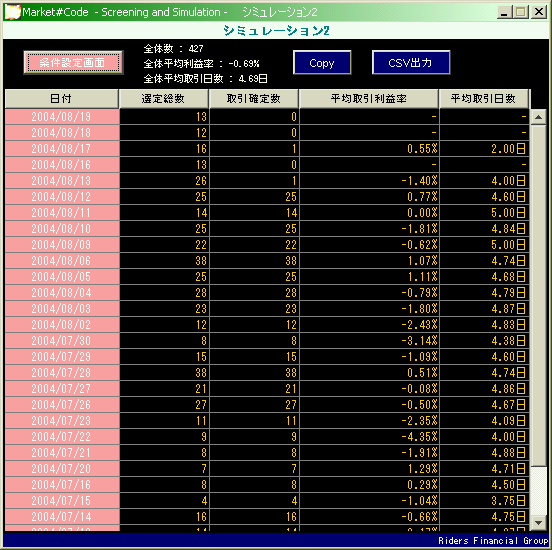Click the scrollbar down arrow

538,523
